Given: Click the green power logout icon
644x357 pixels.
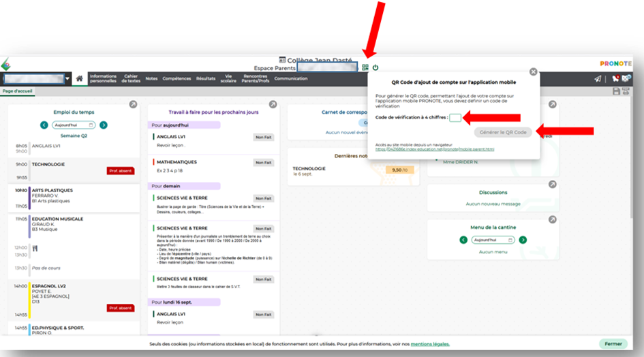Looking at the screenshot, I should click(375, 67).
